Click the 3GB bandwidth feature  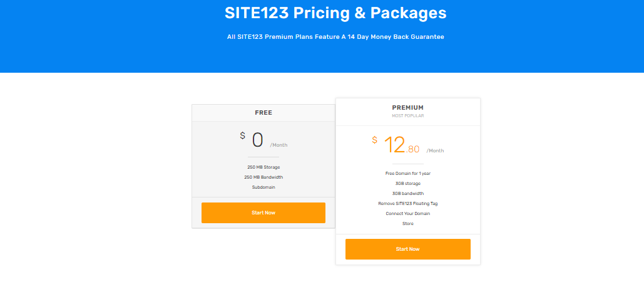[x=407, y=193]
